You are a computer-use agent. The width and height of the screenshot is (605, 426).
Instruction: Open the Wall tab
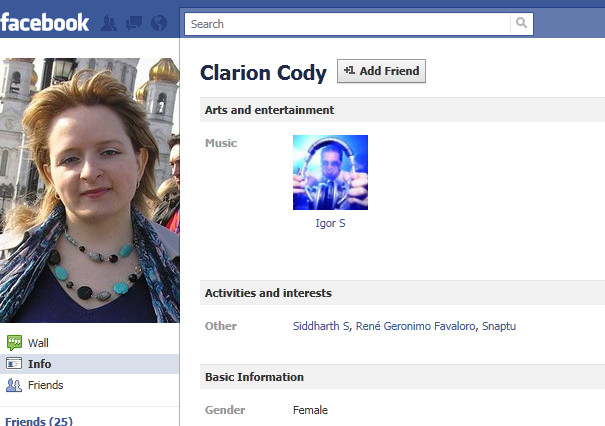90,343
